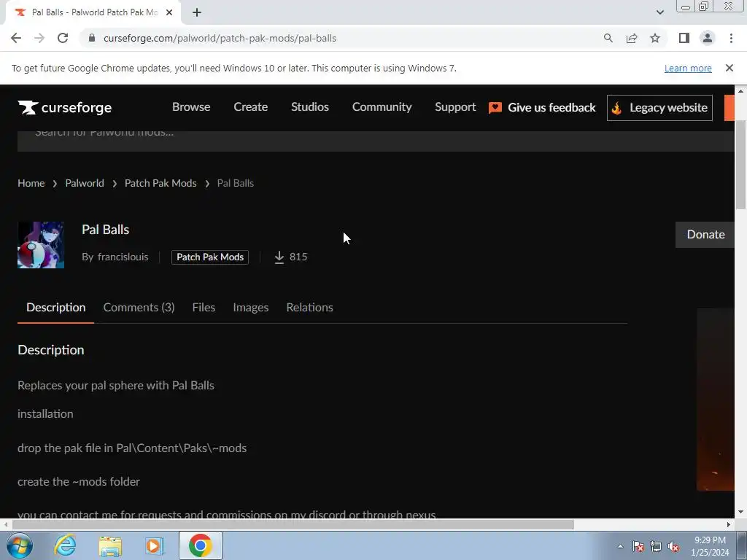The height and width of the screenshot is (560, 747).
Task: Select the Description tab
Action: [x=55, y=307]
